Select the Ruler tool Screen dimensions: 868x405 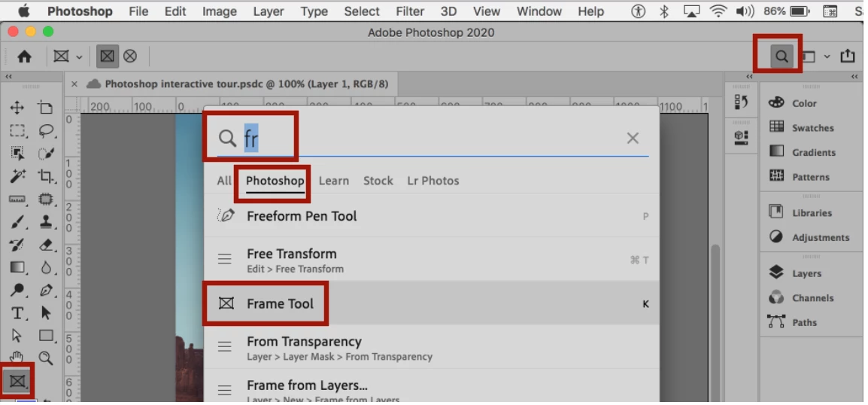(17, 199)
